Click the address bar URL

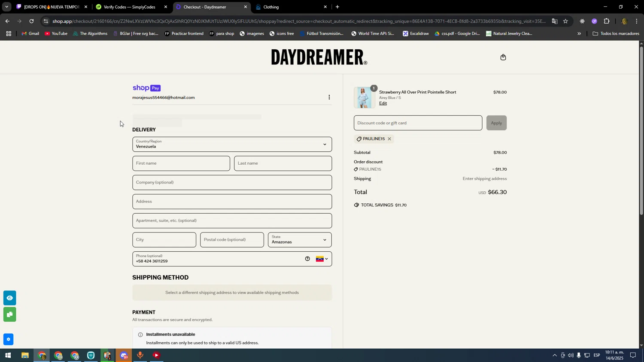pyautogui.click(x=298, y=21)
